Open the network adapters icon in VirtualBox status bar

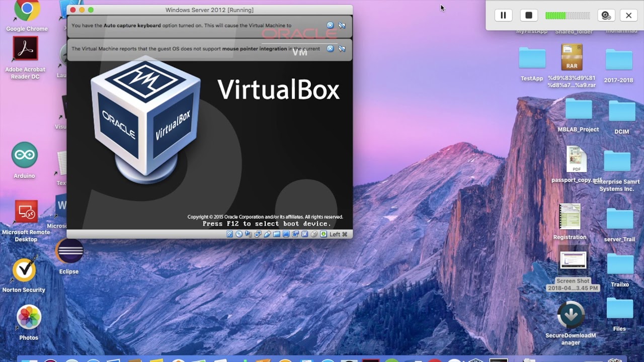click(x=258, y=234)
